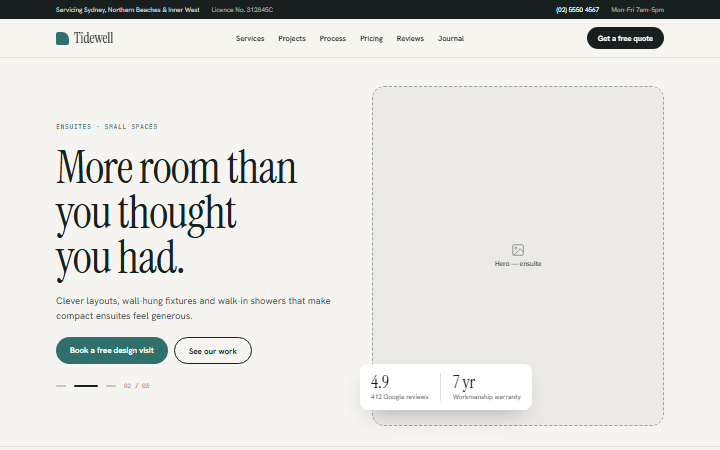Click the See our work button
Image resolution: width=720 pixels, height=450 pixels.
click(213, 351)
